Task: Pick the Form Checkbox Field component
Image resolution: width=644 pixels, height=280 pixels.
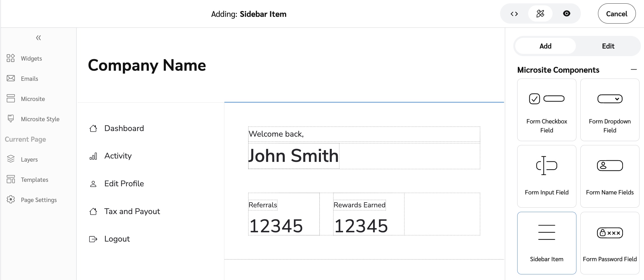Action: tap(546, 110)
